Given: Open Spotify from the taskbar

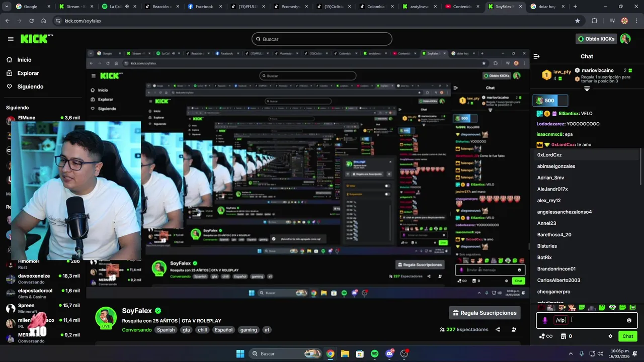Looking at the screenshot, I should (x=374, y=354).
